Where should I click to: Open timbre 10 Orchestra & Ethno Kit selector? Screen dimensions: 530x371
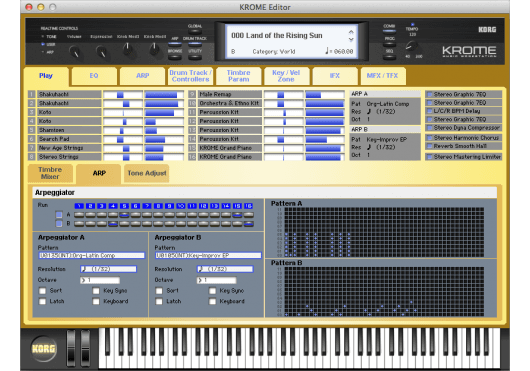[230, 103]
